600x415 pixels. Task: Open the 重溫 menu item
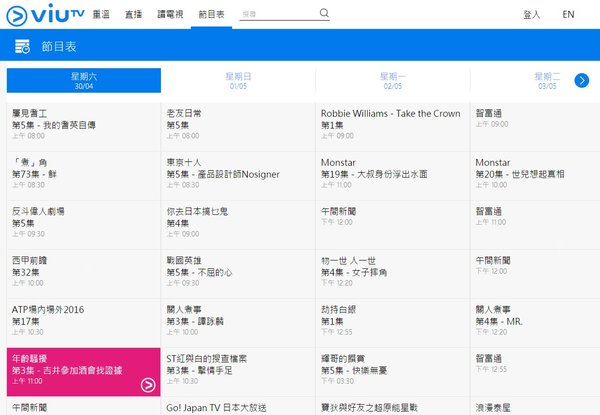point(101,15)
